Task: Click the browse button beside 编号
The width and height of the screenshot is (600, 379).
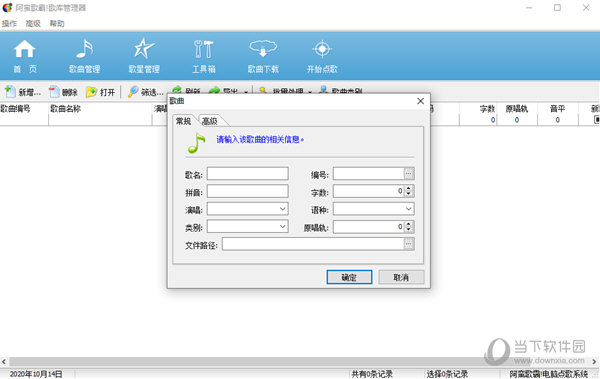Action: coord(409,173)
